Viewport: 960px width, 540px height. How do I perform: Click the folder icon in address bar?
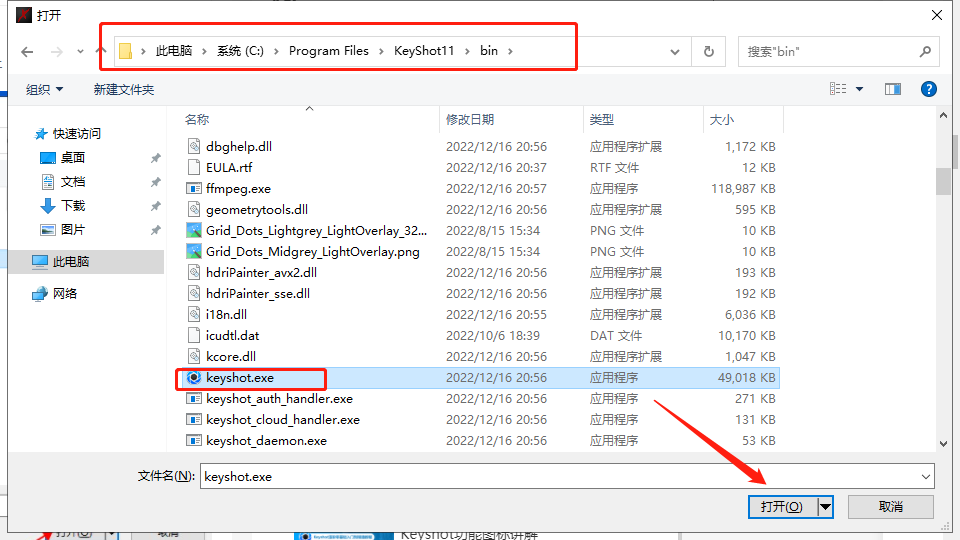pos(126,51)
